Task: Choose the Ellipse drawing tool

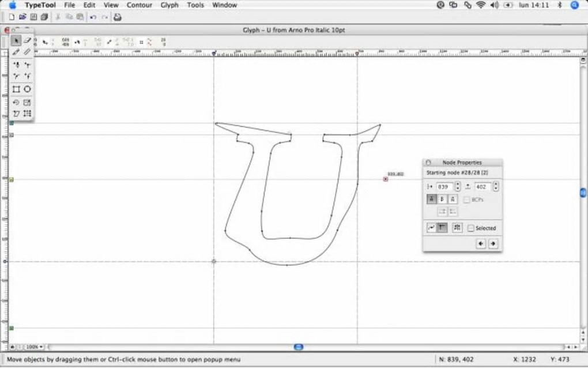Action: (27, 89)
